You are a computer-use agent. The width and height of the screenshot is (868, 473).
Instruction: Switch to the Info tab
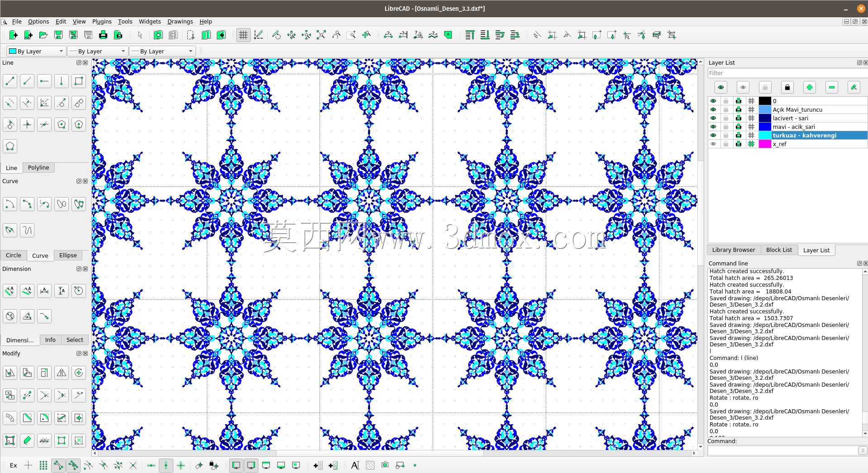(x=50, y=340)
